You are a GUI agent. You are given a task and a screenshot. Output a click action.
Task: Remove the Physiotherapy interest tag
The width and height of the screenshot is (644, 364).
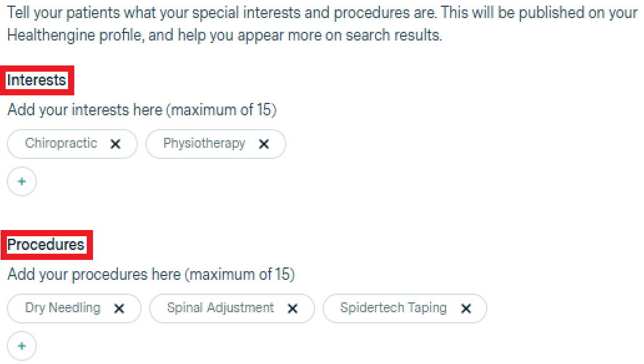click(x=264, y=144)
